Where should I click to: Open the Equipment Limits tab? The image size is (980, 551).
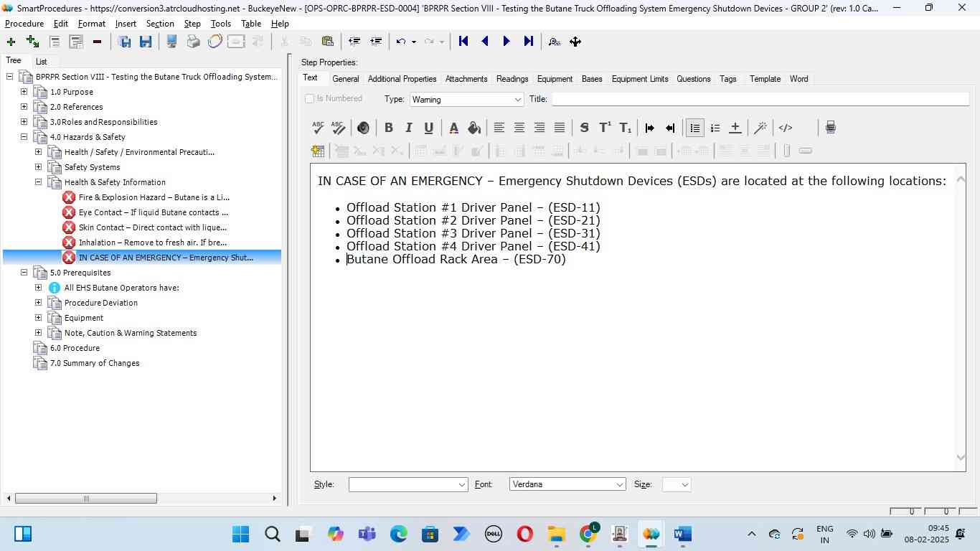tap(640, 79)
